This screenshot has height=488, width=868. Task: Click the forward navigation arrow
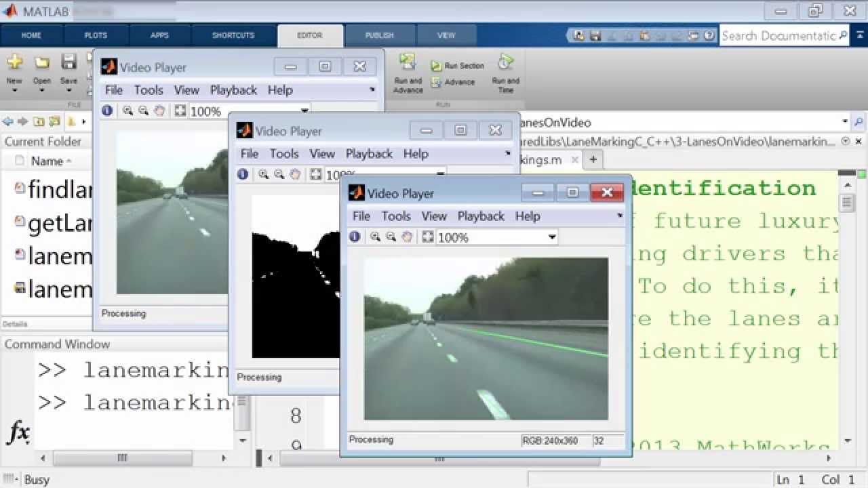pos(22,122)
